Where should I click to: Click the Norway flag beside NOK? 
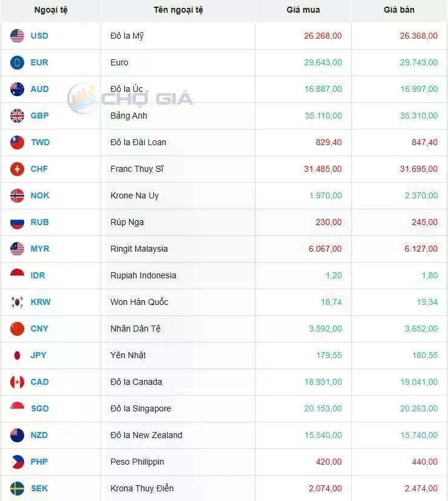pos(18,195)
